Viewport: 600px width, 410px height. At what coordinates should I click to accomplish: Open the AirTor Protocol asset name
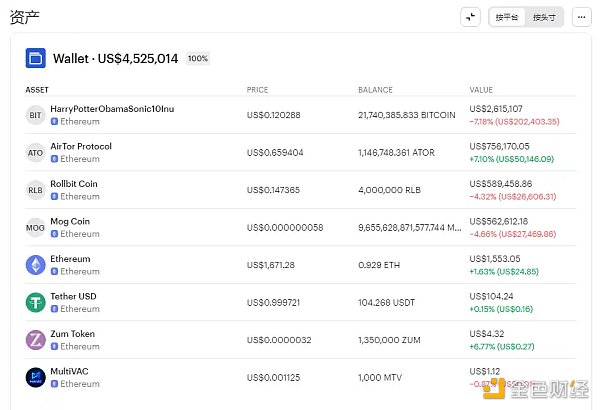pyautogui.click(x=81, y=147)
